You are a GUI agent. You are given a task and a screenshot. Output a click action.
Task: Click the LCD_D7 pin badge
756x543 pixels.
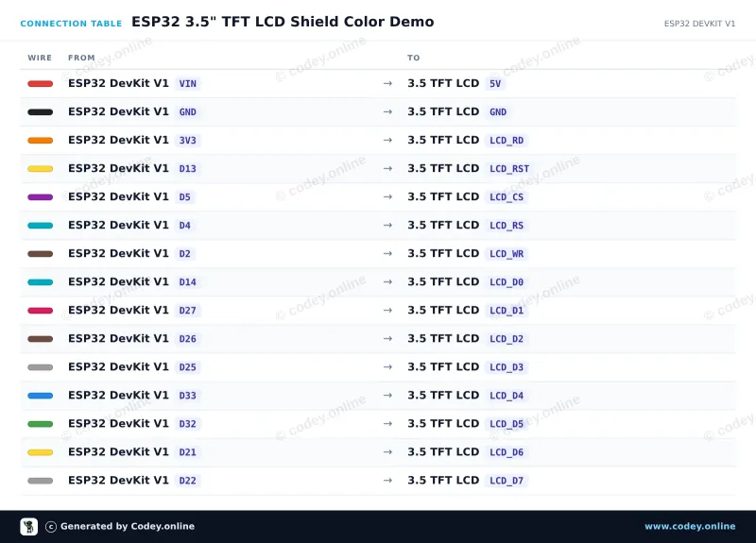[507, 481]
